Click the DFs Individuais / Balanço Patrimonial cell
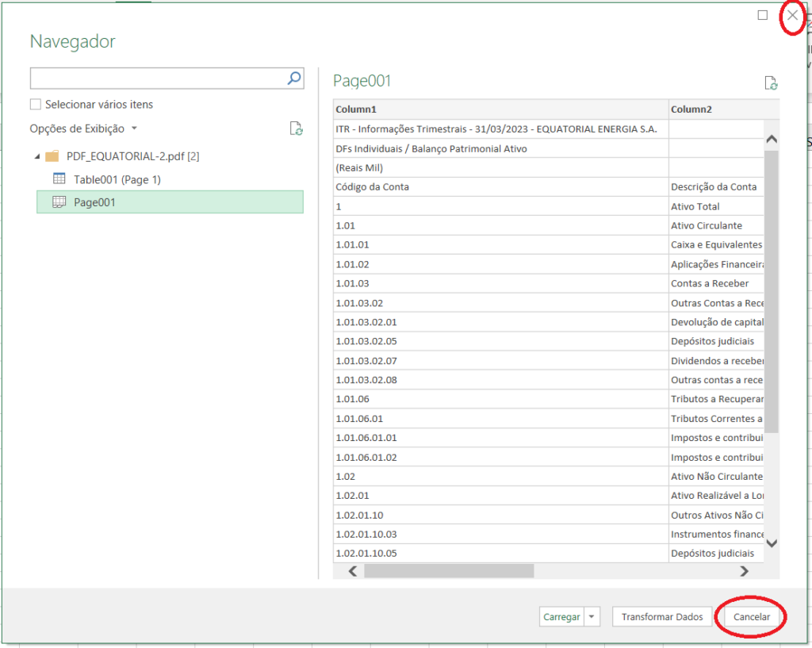 501,148
